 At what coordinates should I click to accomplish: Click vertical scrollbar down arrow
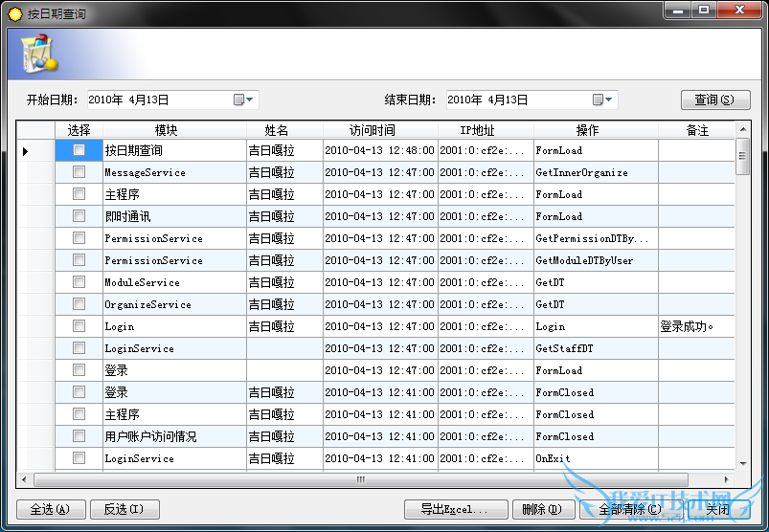(x=743, y=463)
